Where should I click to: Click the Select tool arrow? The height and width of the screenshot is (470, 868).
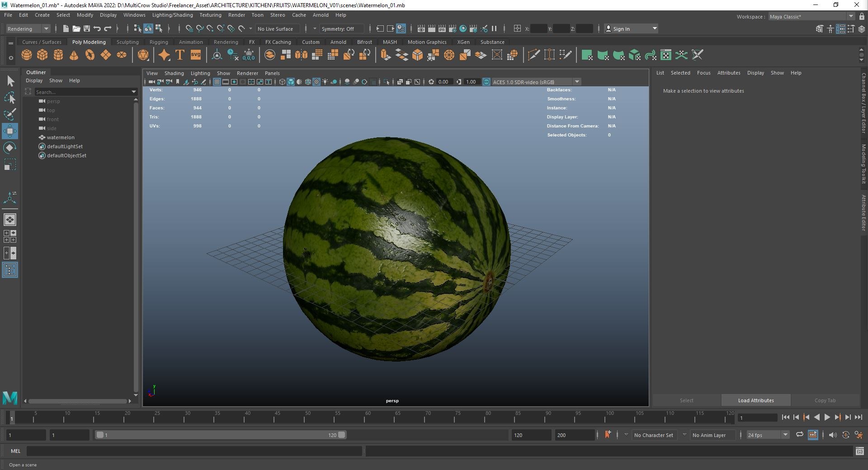(x=10, y=81)
